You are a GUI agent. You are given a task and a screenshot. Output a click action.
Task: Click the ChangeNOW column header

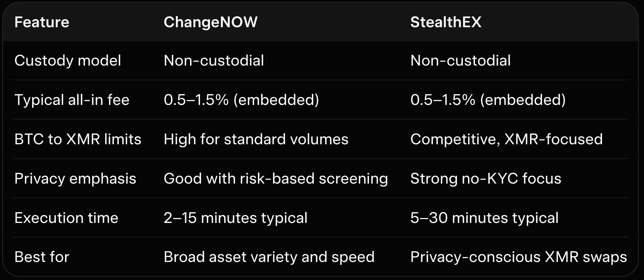click(x=210, y=22)
